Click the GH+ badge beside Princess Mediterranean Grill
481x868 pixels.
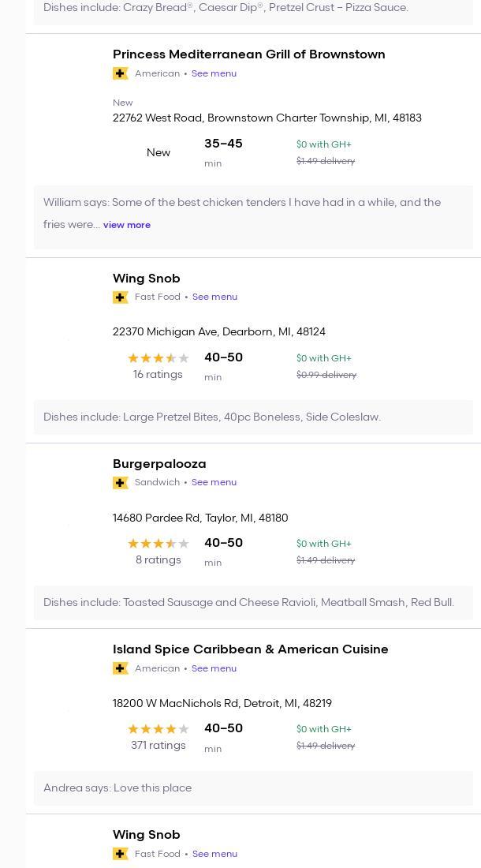(x=121, y=73)
